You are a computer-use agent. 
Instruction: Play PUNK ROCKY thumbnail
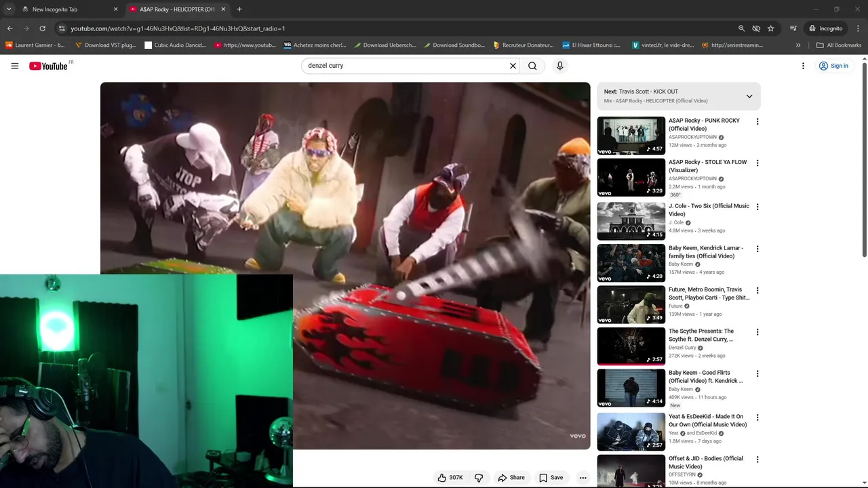coord(631,136)
